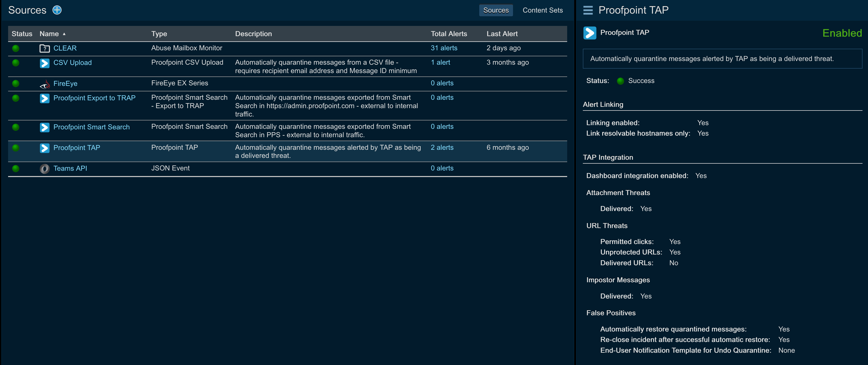Image resolution: width=868 pixels, height=365 pixels.
Task: Open the 2 alerts link for Proofpoint TAP
Action: pyautogui.click(x=442, y=148)
